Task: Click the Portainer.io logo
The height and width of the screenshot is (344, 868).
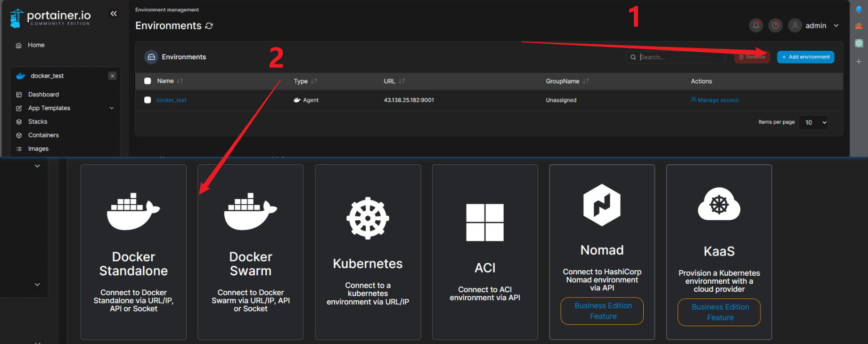Action: tap(50, 18)
